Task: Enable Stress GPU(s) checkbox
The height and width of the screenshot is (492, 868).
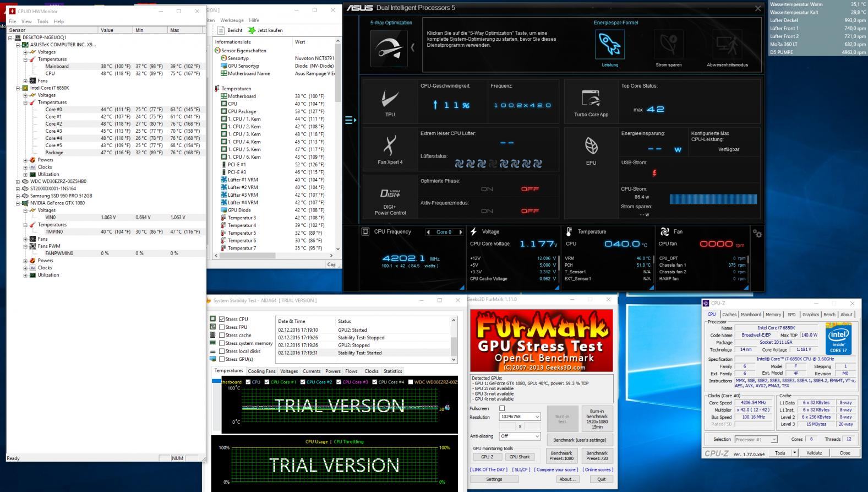Action: click(222, 359)
